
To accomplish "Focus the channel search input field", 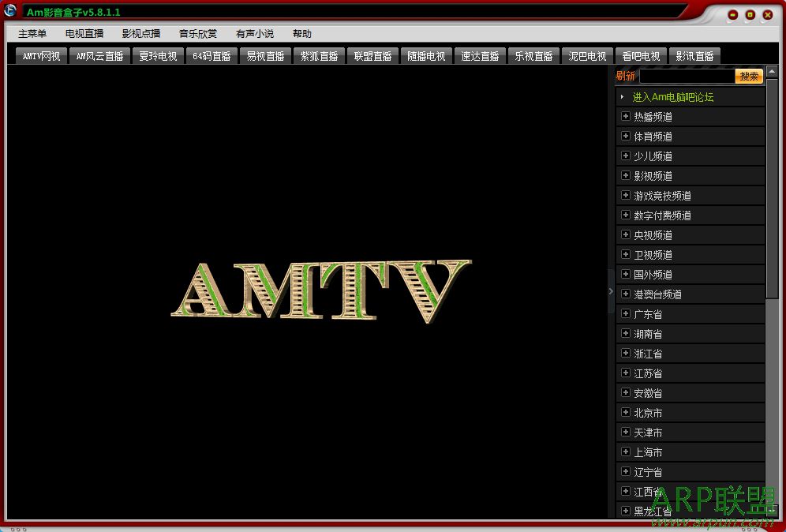I will click(687, 77).
